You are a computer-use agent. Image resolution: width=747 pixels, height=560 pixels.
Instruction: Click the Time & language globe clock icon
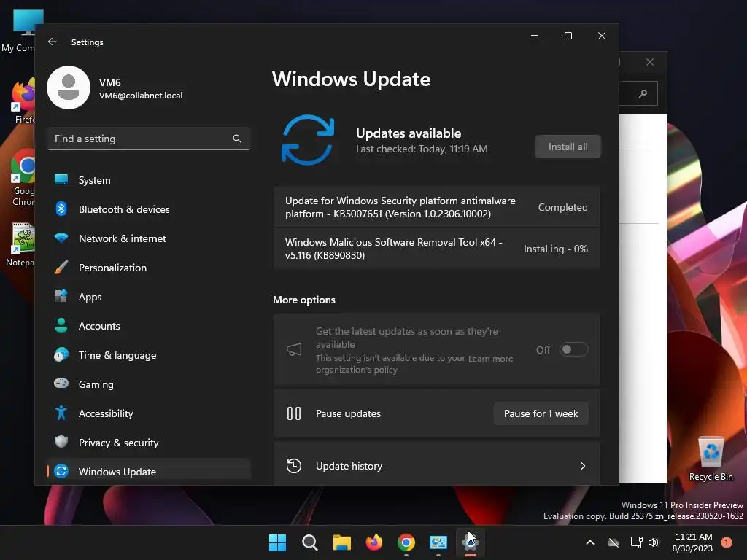click(61, 355)
